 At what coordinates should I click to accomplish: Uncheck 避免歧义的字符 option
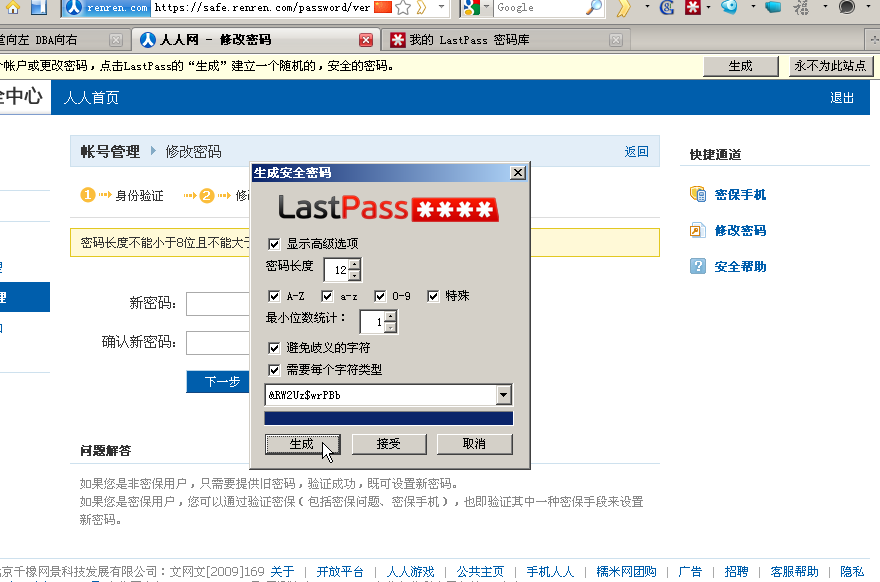click(274, 347)
